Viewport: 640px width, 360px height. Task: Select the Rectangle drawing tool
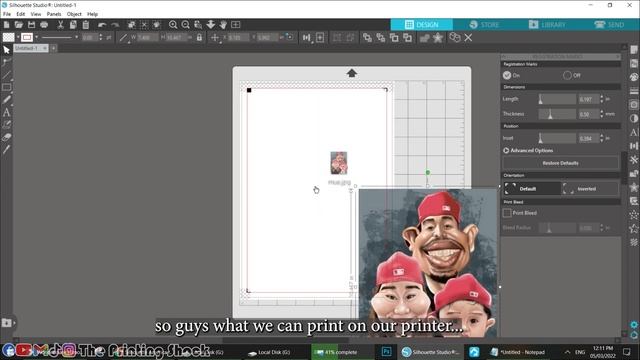(x=6, y=87)
